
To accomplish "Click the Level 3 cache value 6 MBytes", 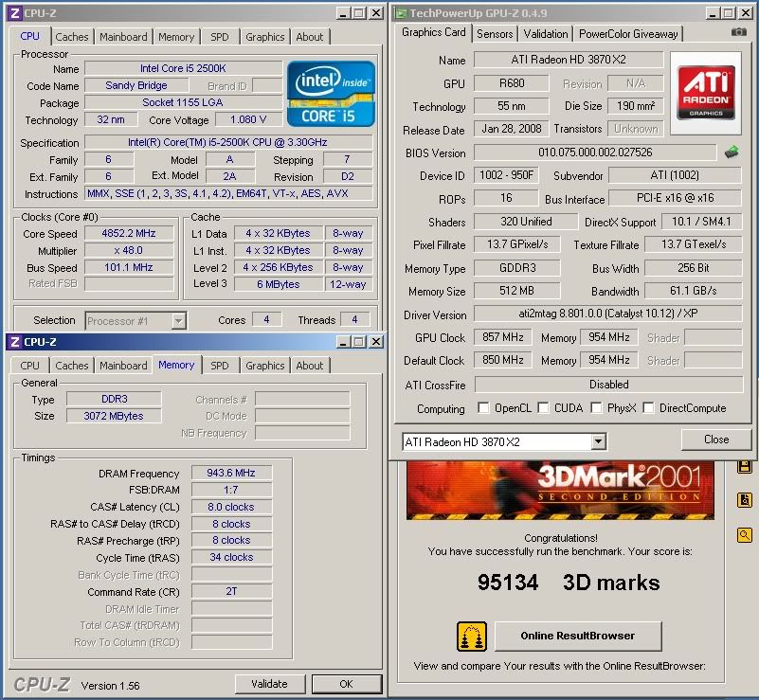I will (279, 284).
